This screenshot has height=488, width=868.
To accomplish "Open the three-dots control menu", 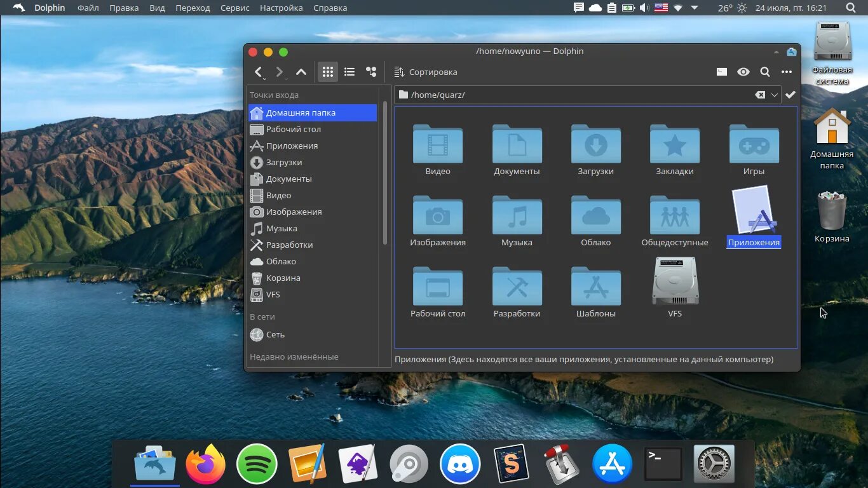I will tap(787, 72).
